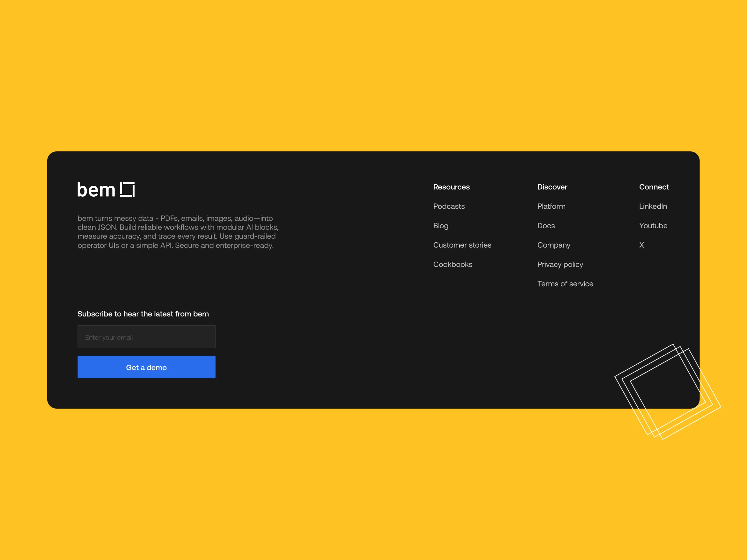This screenshot has height=560, width=747.
Task: Go to the Blog page
Action: [x=441, y=225]
